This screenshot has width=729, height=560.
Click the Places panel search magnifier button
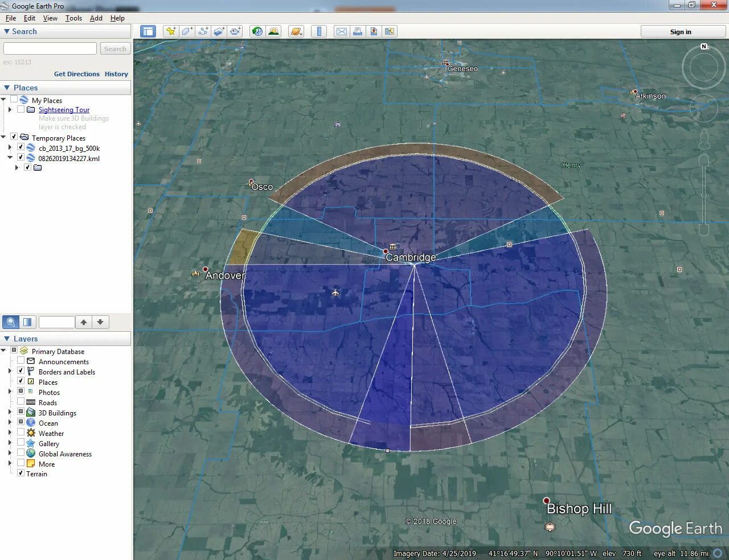pyautogui.click(x=11, y=322)
